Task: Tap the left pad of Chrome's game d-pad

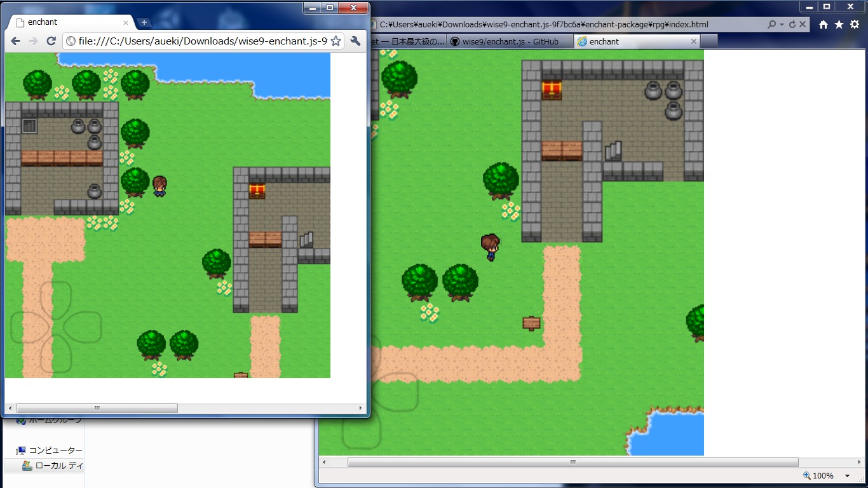Action: pyautogui.click(x=29, y=327)
